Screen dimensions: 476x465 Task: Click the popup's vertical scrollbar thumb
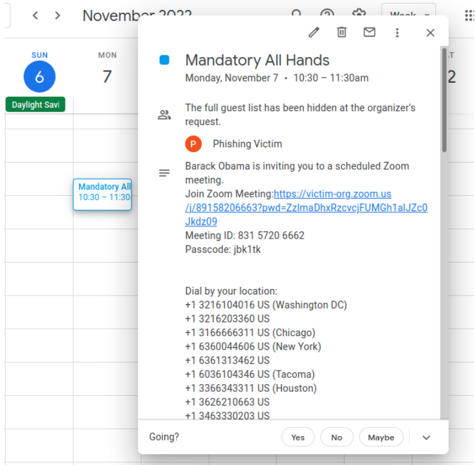click(x=444, y=99)
